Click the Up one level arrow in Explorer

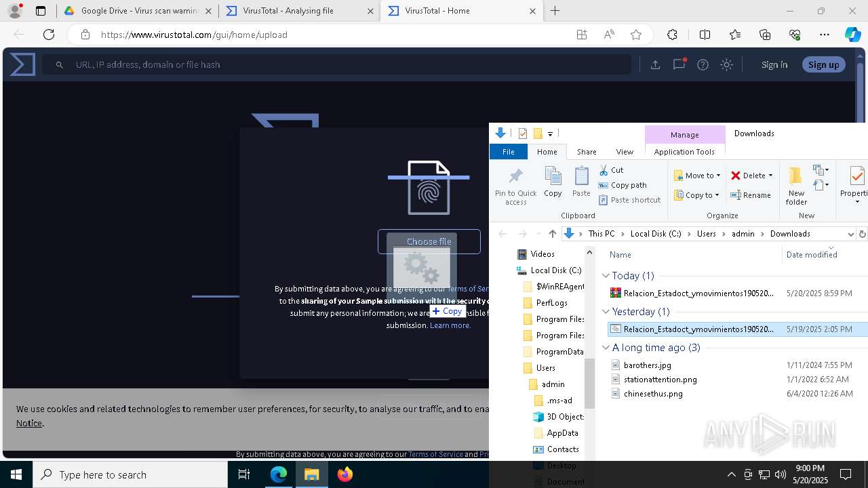click(552, 234)
